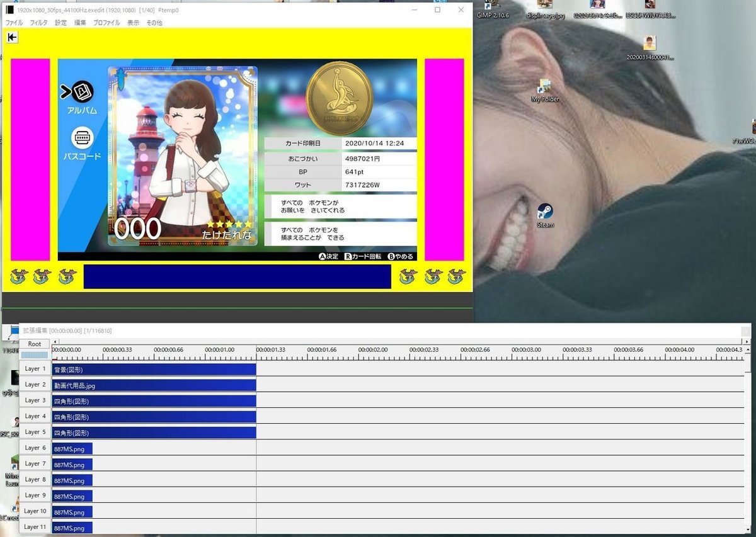756x537 pixels.
Task: Select the 背景(図形) object on Layer 1
Action: (154, 369)
